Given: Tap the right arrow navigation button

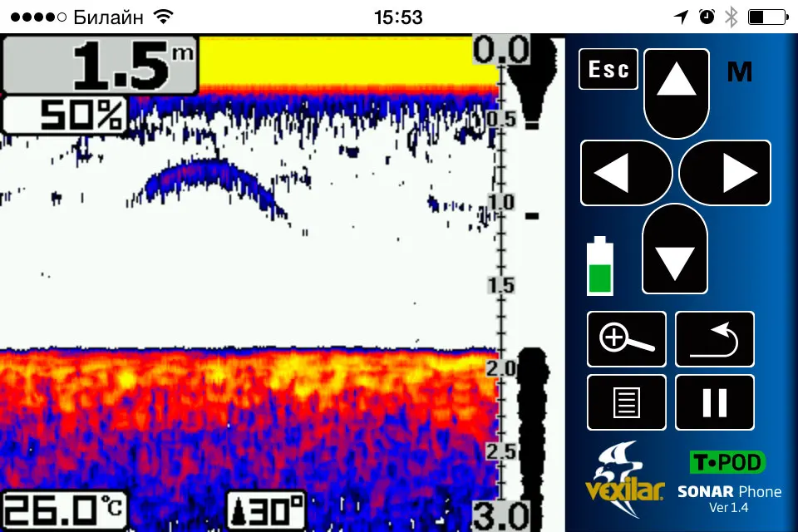Looking at the screenshot, I should point(725,173).
